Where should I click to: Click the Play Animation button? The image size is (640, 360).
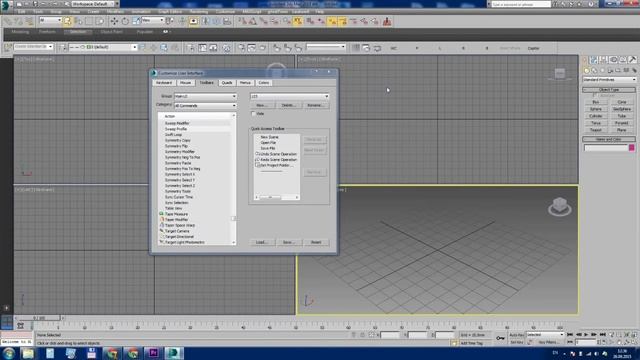tap(586, 335)
